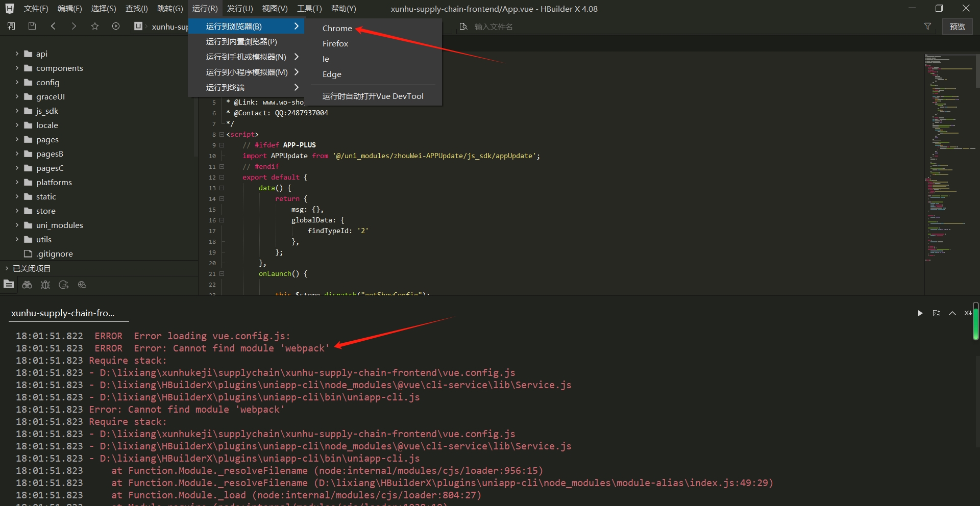Click the run play circle icon
Screen dimensions: 980x506
click(x=116, y=26)
